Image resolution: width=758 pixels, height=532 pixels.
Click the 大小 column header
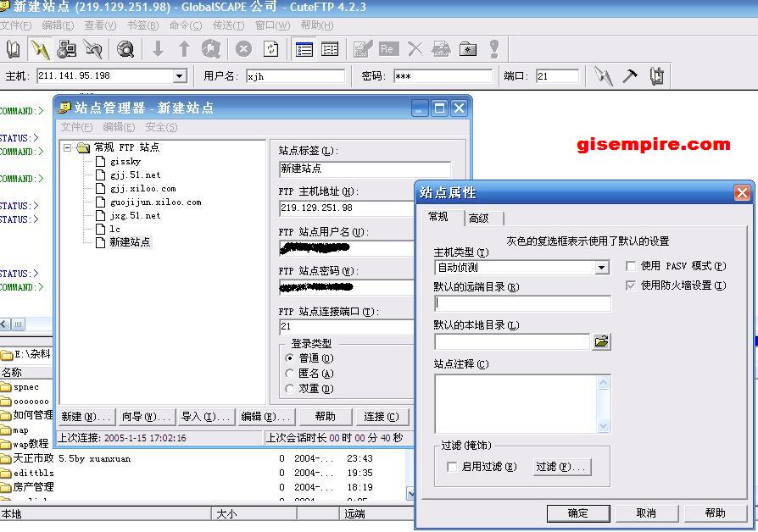[x=254, y=513]
